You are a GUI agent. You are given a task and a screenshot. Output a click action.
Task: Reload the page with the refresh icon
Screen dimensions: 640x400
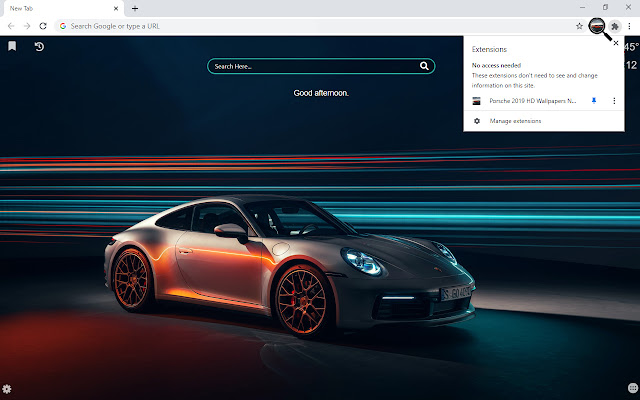tap(43, 26)
